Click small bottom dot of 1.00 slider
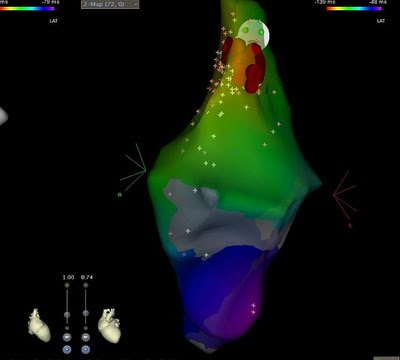400x360 pixels. click(x=67, y=328)
